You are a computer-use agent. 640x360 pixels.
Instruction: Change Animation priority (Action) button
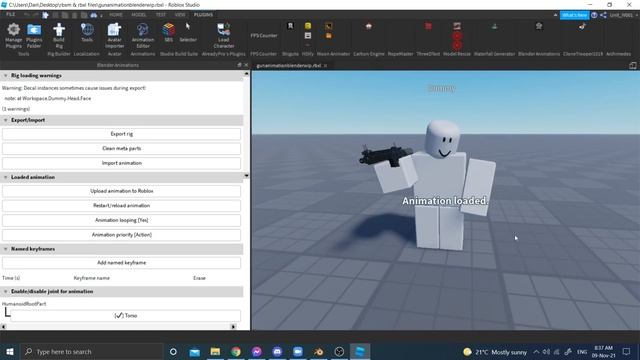pos(122,235)
